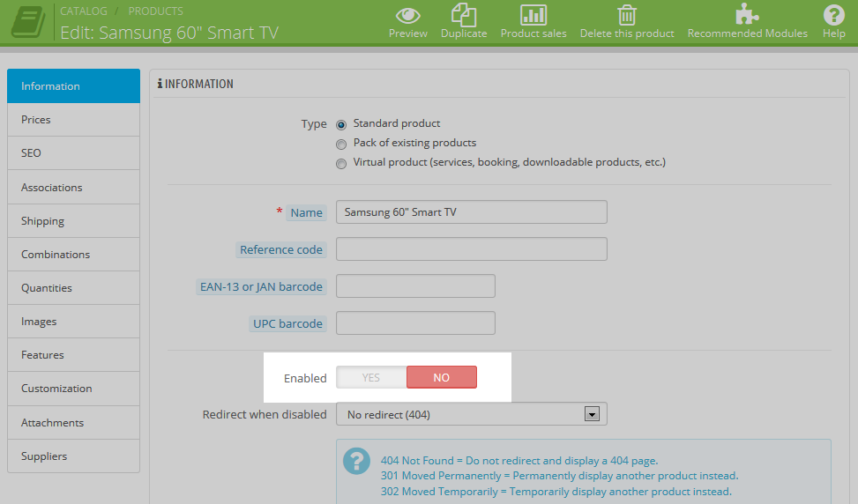The width and height of the screenshot is (858, 504).
Task: Click the 302 Moved Temporarily help text
Action: click(556, 492)
